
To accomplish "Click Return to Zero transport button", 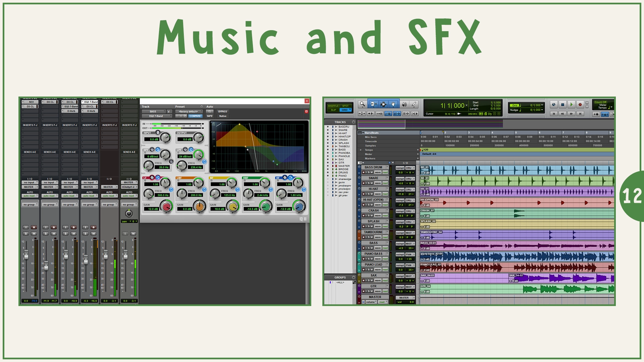I will click(x=554, y=114).
